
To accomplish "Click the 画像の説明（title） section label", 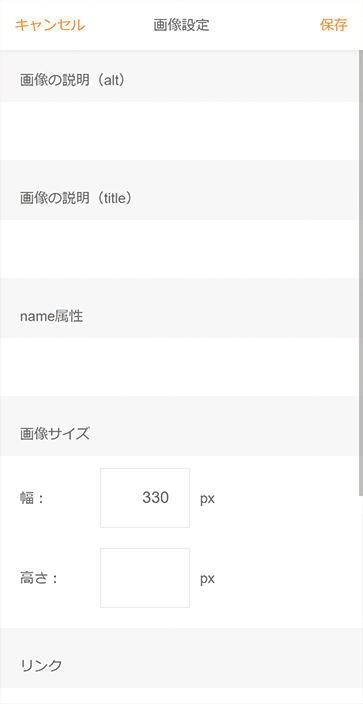I will 76,198.
